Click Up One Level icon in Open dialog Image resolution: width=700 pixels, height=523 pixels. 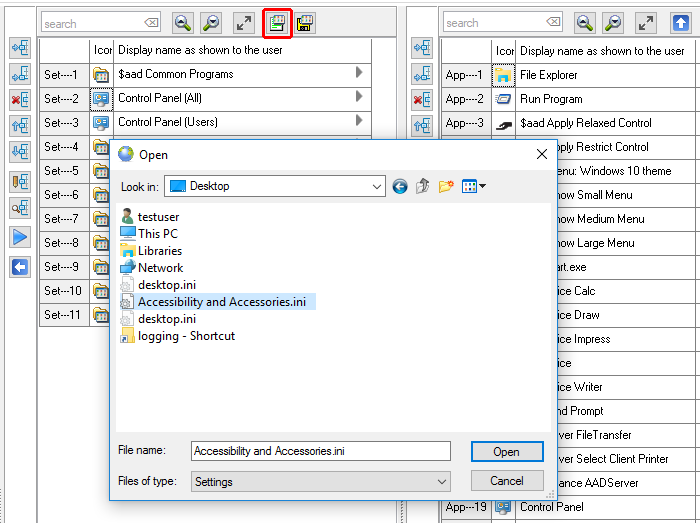[x=423, y=186]
